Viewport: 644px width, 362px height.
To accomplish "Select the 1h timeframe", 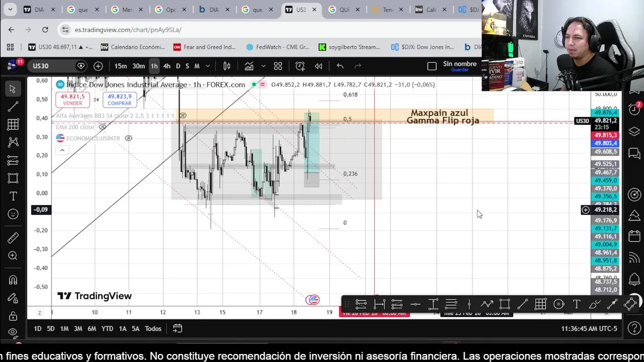I will point(154,66).
